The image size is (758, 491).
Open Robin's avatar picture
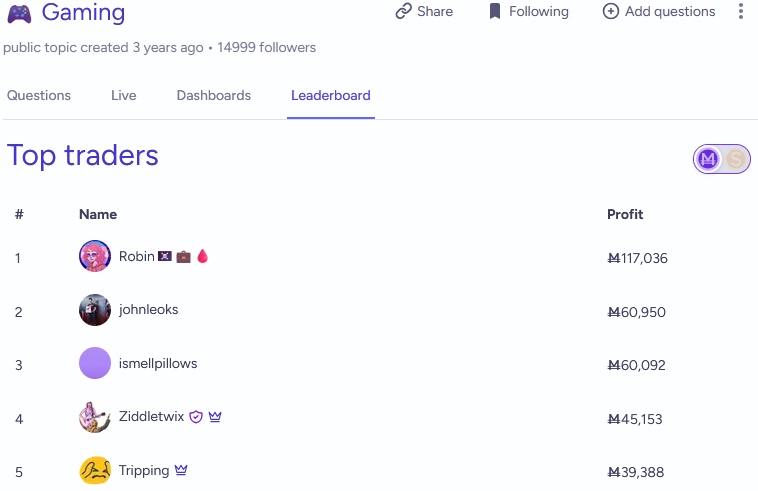click(95, 256)
